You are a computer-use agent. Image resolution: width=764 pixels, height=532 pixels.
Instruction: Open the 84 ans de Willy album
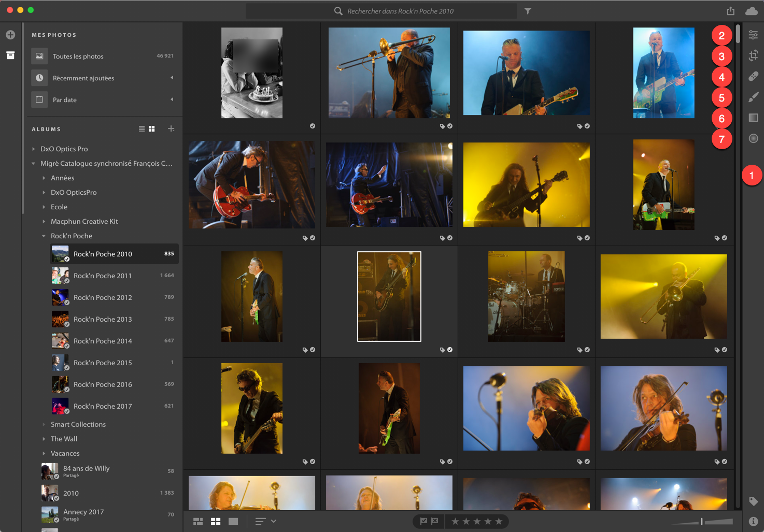pos(109,471)
